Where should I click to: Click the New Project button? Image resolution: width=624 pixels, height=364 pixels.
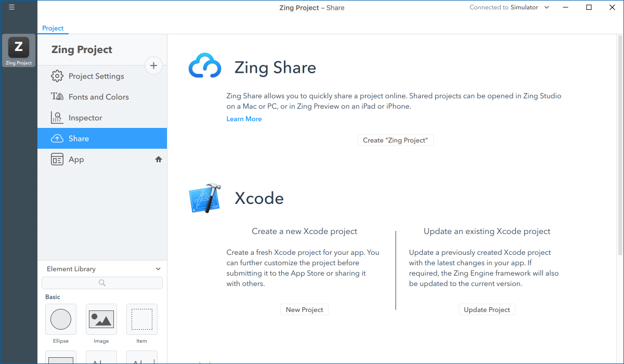(x=304, y=310)
